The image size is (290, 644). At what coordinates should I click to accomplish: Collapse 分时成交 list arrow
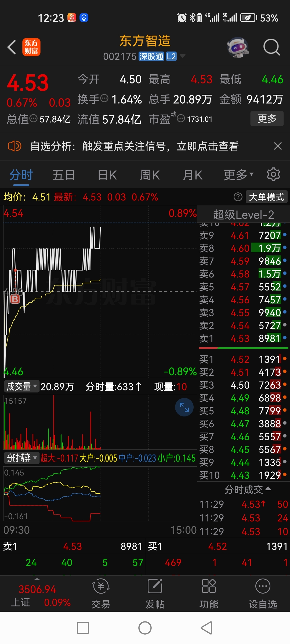268,489
